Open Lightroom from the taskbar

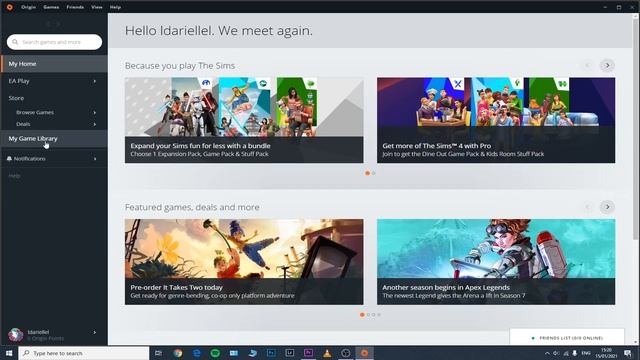click(x=290, y=353)
